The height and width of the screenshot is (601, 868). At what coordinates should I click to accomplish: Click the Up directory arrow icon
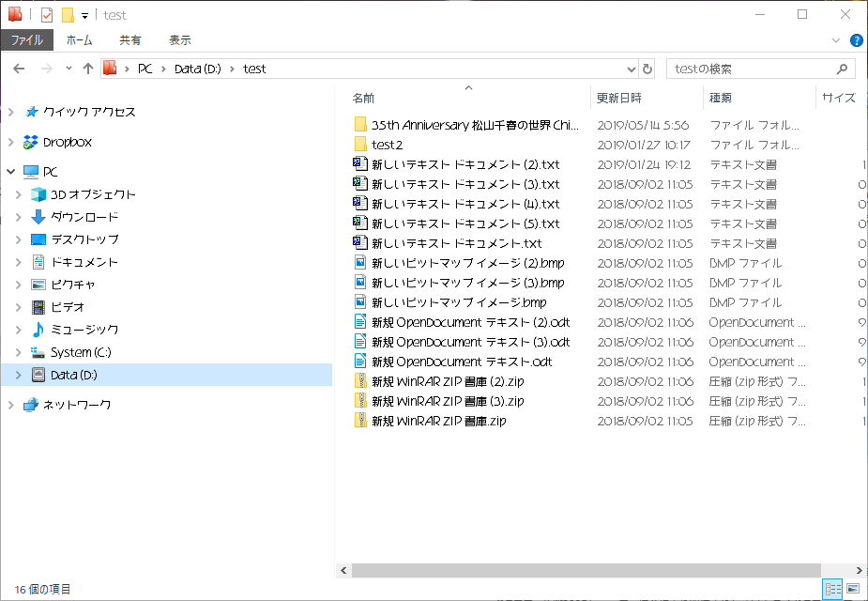coord(88,69)
